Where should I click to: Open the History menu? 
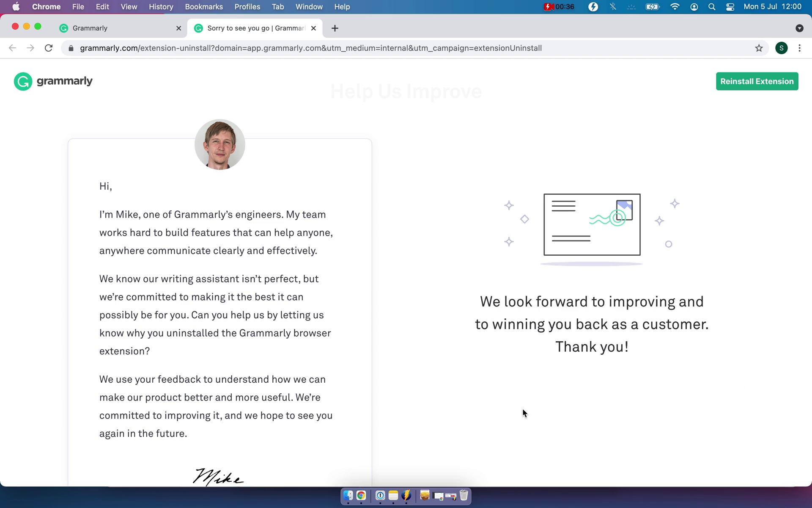pos(161,7)
